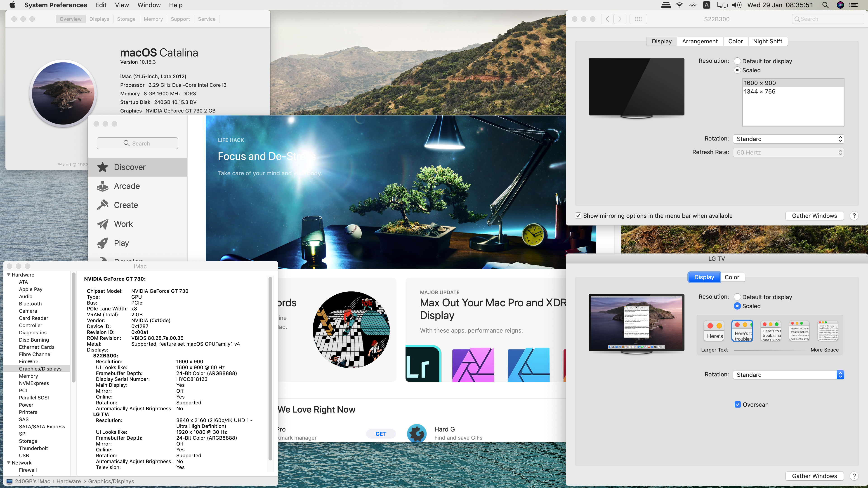Click the Search field in S22B300 window
This screenshot has height=488, width=868.
(828, 19)
